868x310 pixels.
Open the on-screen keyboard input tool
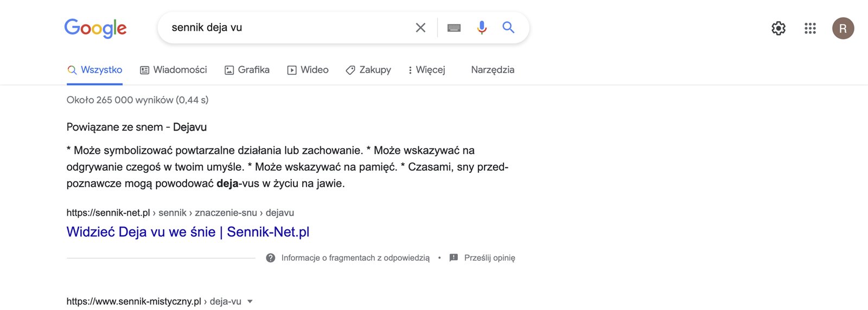tap(454, 28)
